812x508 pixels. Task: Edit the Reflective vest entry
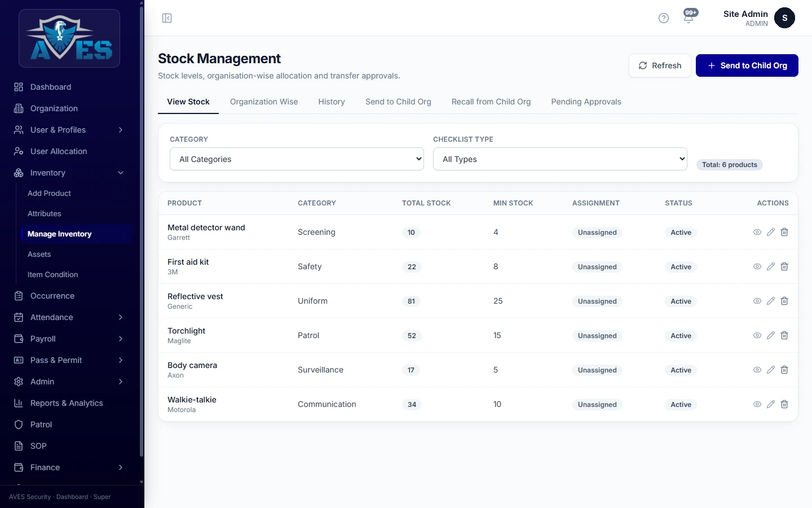771,301
